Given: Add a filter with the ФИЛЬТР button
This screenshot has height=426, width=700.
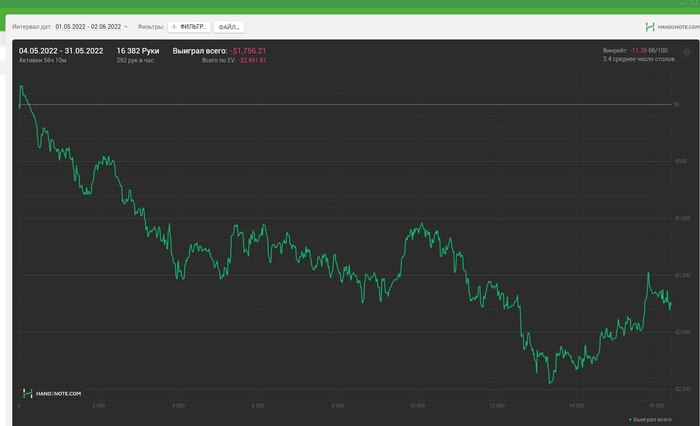Looking at the screenshot, I should click(189, 27).
